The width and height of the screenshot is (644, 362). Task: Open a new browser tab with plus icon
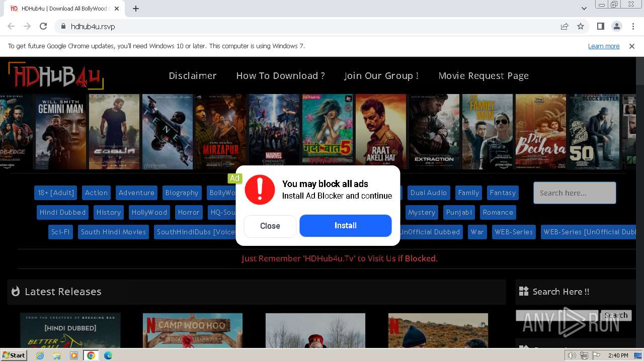(136, 9)
